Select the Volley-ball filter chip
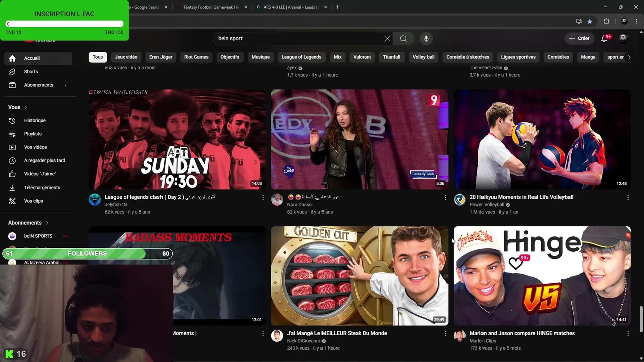Screen dimensions: 644x362 pyautogui.click(x=424, y=57)
